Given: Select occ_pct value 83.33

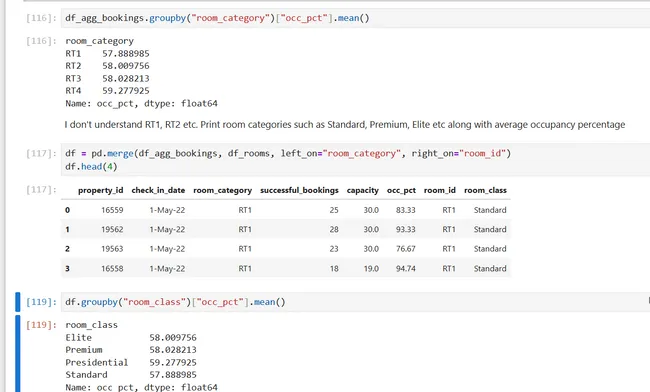Looking at the screenshot, I should 405,210.
